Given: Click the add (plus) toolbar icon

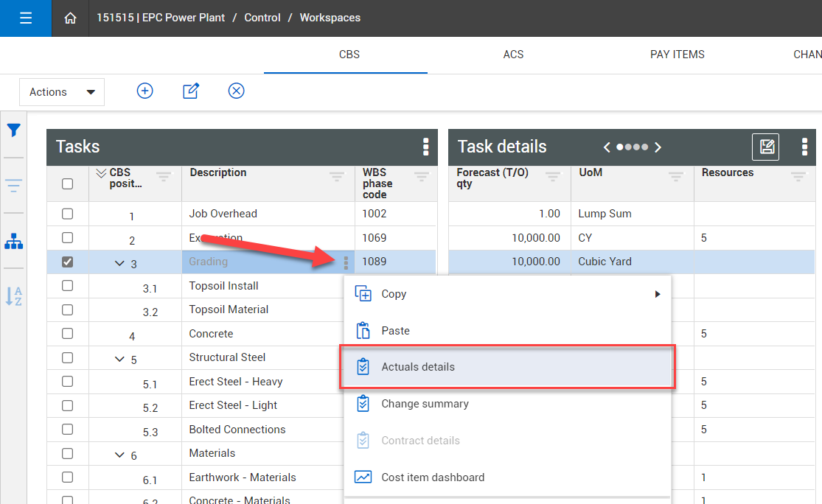Looking at the screenshot, I should coord(145,91).
